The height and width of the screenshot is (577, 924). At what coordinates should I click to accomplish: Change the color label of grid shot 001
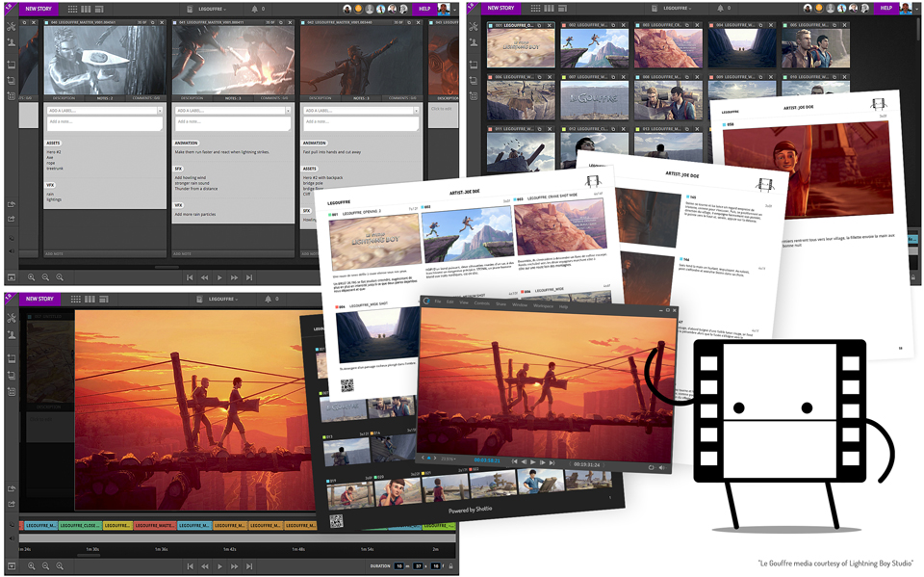(490, 25)
